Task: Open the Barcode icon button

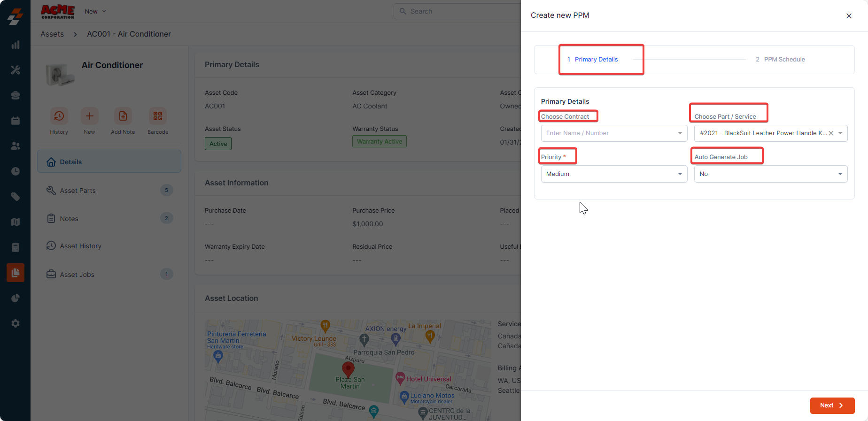Action: (158, 116)
